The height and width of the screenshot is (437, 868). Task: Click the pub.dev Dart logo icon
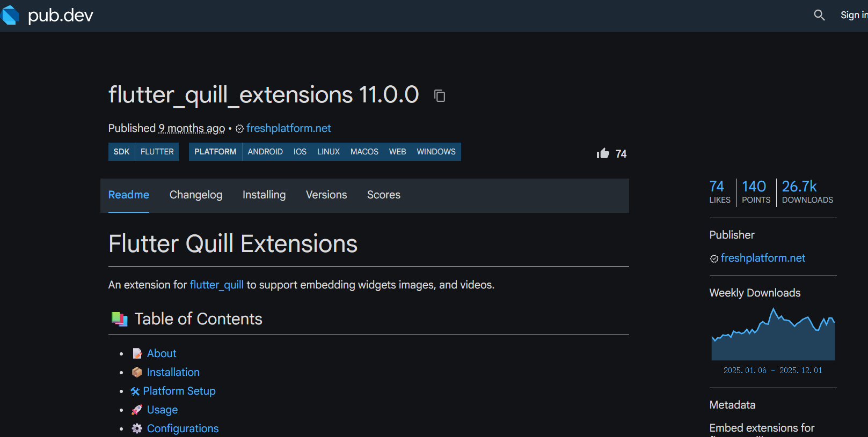pos(10,15)
